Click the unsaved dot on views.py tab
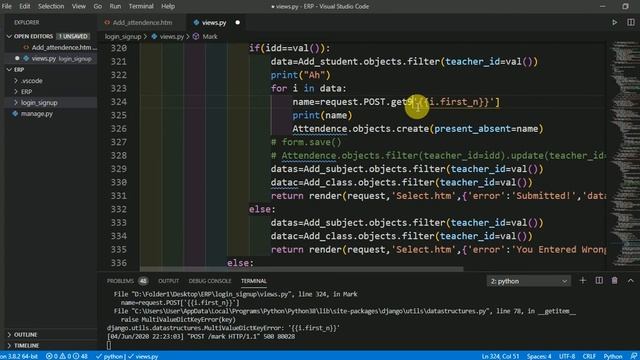 [238, 22]
